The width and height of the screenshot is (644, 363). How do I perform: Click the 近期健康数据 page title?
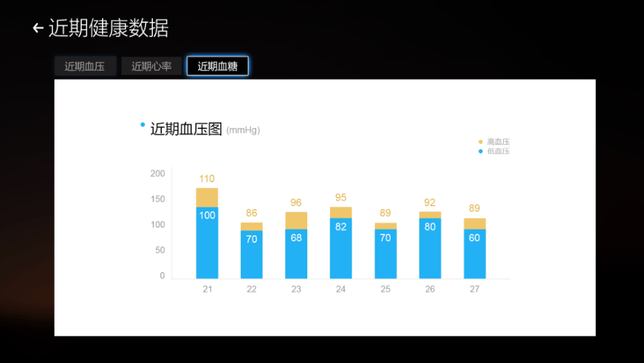[109, 28]
